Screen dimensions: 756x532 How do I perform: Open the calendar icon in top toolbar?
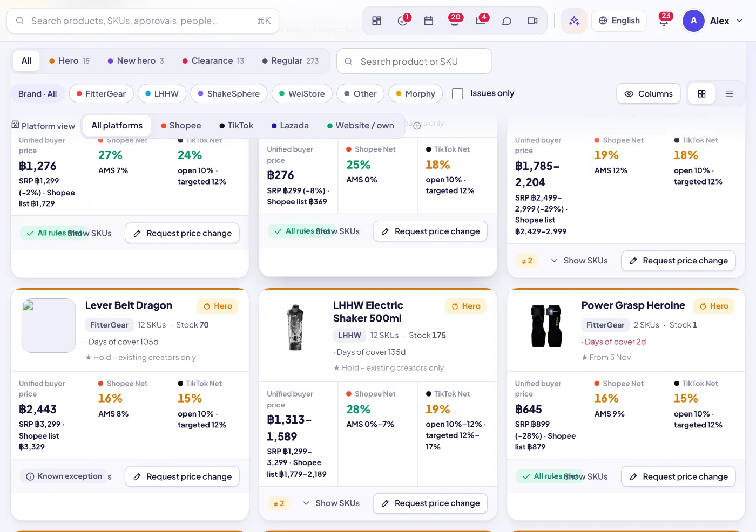point(429,21)
